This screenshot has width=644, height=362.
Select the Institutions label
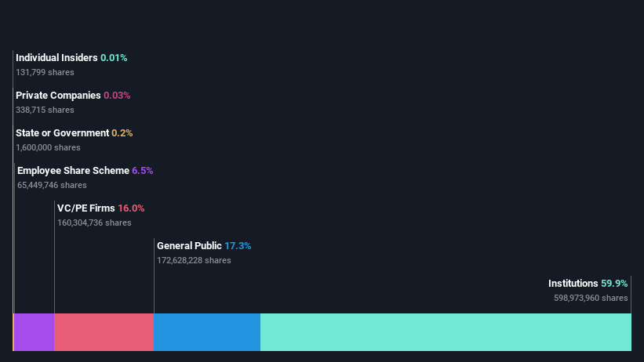(x=573, y=284)
